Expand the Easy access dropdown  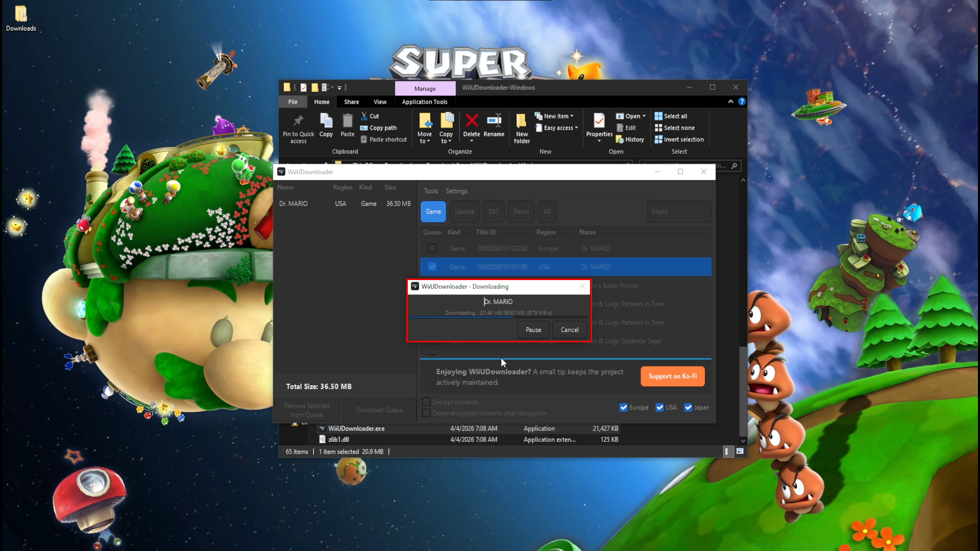click(560, 128)
